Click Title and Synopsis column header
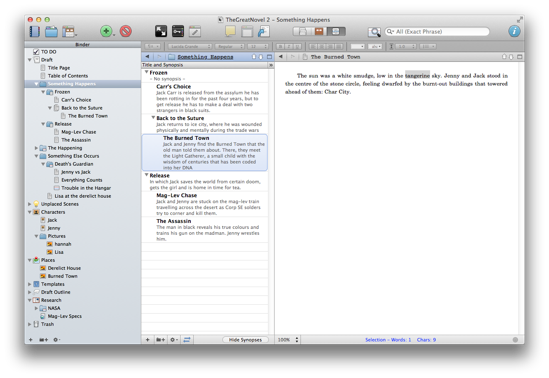 (x=205, y=65)
